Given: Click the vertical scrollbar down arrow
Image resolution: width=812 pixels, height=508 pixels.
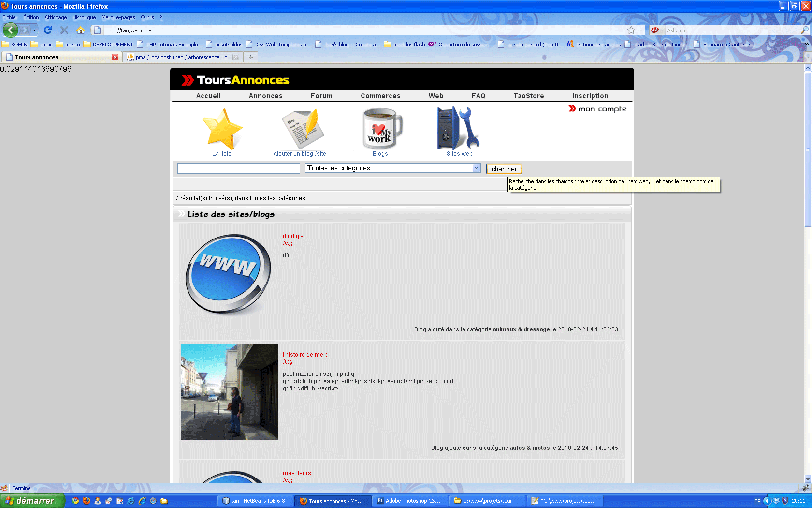Looking at the screenshot, I should pyautogui.click(x=808, y=478).
